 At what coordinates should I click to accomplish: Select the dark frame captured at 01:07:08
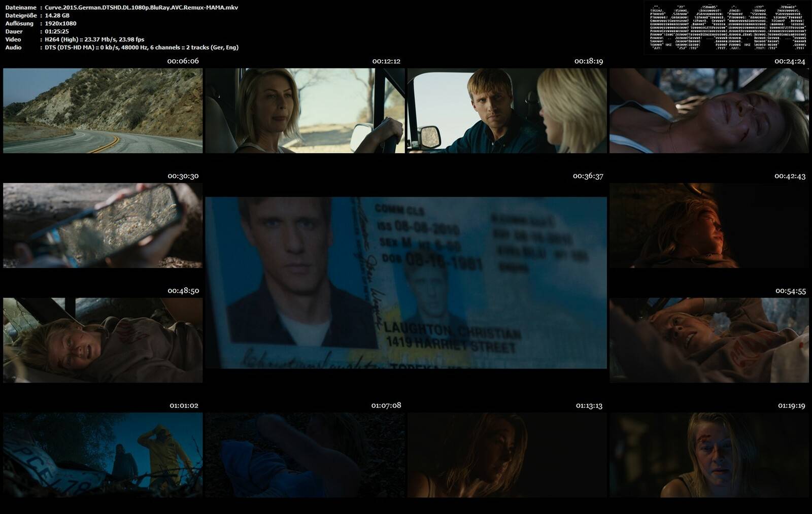click(x=305, y=455)
